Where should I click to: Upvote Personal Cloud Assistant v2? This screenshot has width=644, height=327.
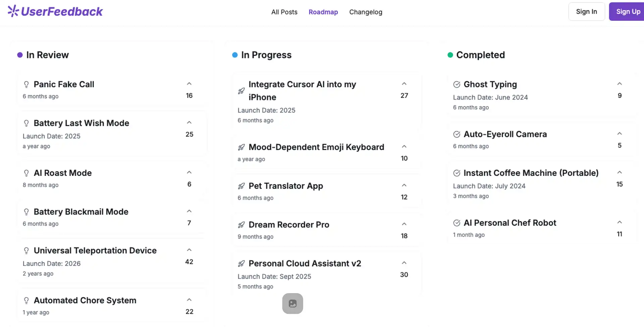click(x=404, y=263)
